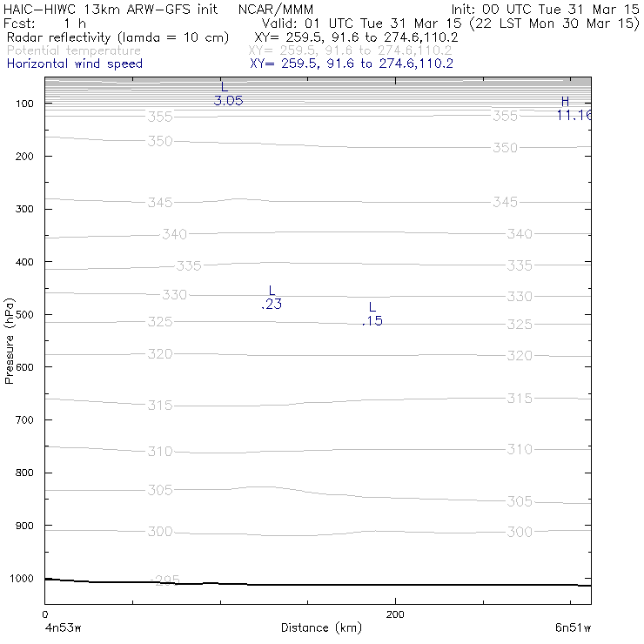
Task: Select the blue XY coordinates line for wind speed
Action: click(352, 64)
